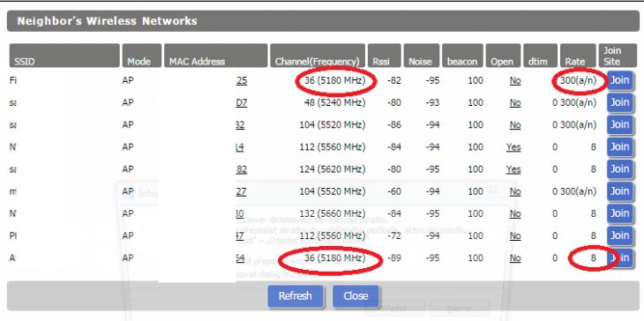
Task: Select the "132 (5660 MHz)" channel cell
Action: click(333, 213)
